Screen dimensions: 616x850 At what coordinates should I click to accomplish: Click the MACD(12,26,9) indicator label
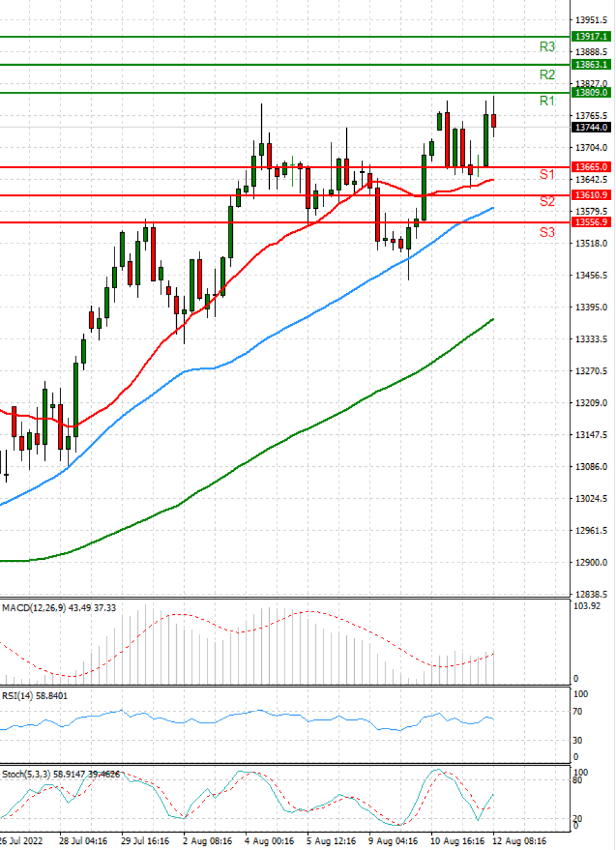tap(59, 607)
